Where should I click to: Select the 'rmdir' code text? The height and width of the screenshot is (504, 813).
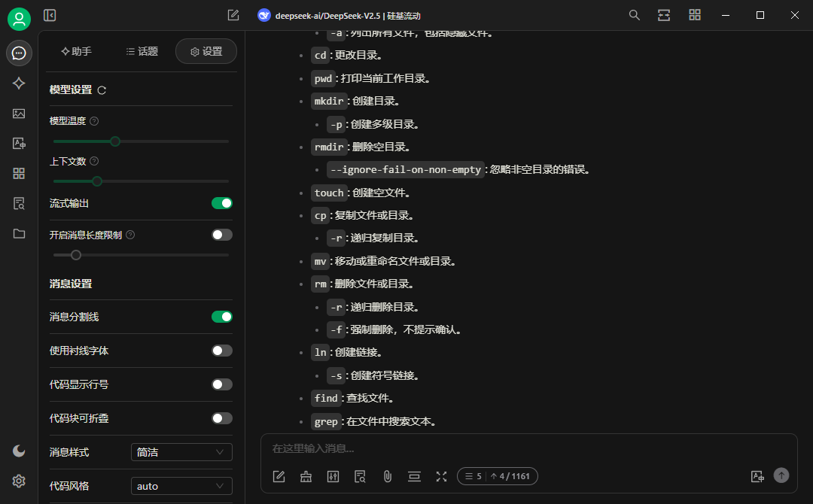329,147
